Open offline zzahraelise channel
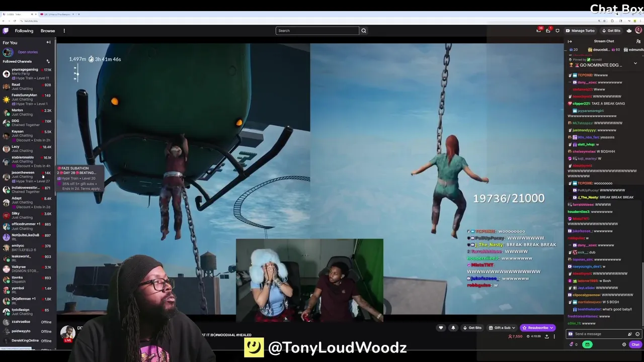This screenshot has height=362, width=644. pyautogui.click(x=27, y=322)
